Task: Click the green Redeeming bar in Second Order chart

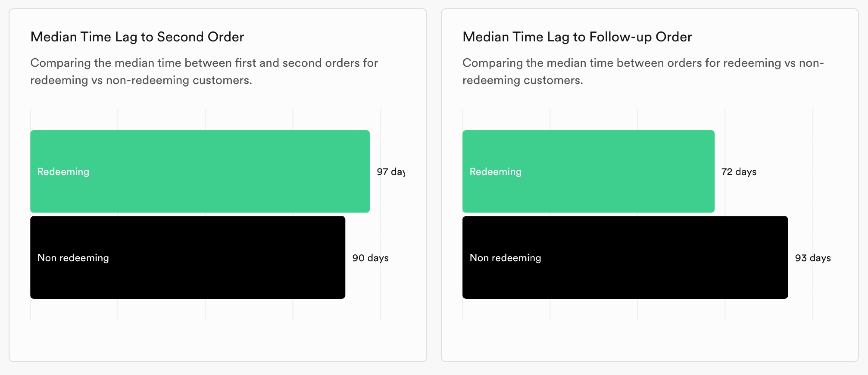Action: coord(200,171)
